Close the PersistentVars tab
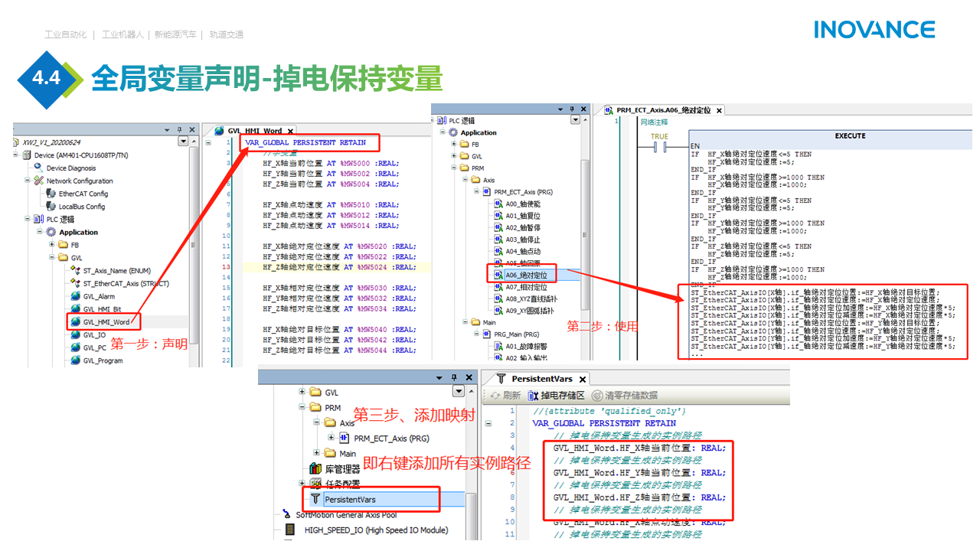The width and height of the screenshot is (980, 551). [582, 380]
